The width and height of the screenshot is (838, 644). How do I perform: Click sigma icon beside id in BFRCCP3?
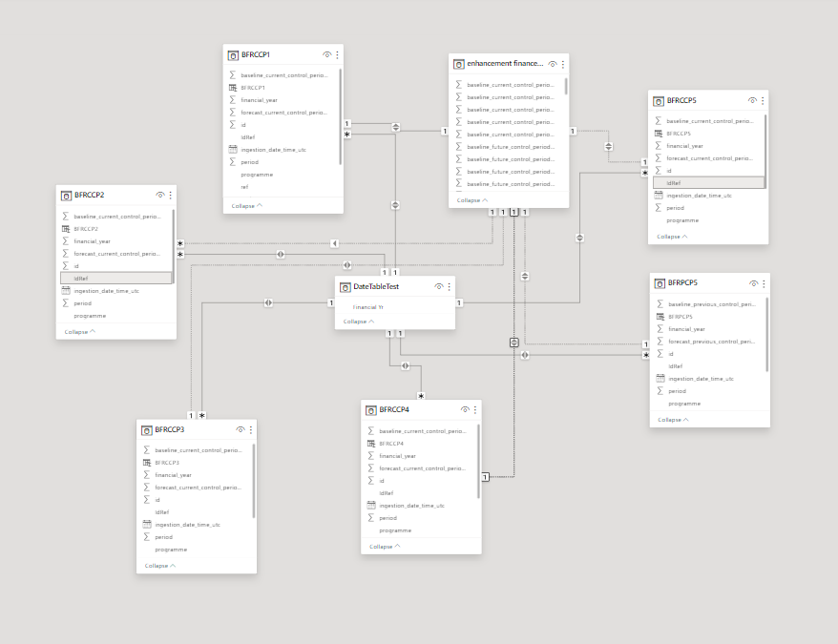pos(146,500)
